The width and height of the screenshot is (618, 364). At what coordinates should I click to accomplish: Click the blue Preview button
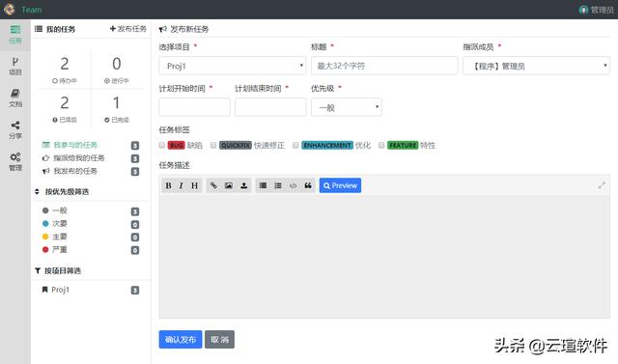pyautogui.click(x=340, y=185)
